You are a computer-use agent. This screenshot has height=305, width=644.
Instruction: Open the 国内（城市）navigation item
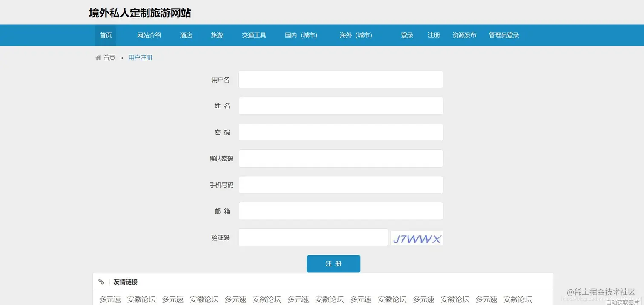pyautogui.click(x=302, y=35)
